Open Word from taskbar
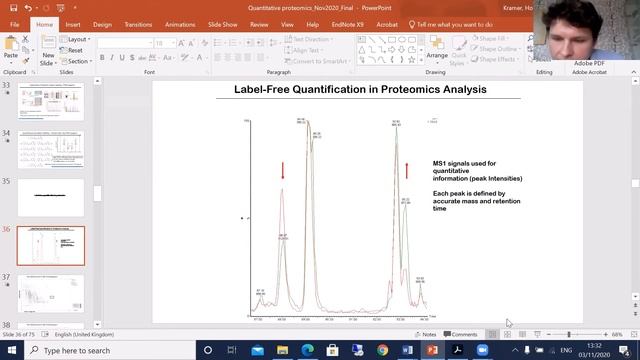Screen dimensions: 640x360 pos(407,350)
